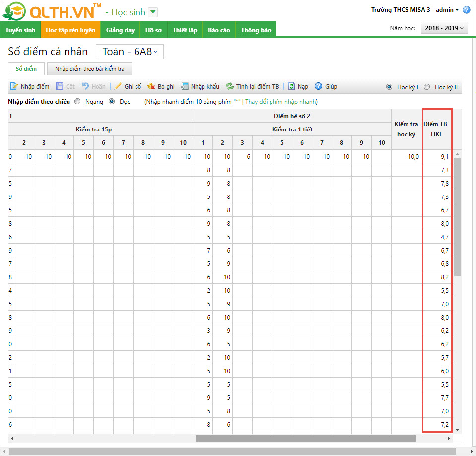Viewport: 476px width, 456px height.
Task: Choose Ngang entry direction
Action: (x=78, y=102)
